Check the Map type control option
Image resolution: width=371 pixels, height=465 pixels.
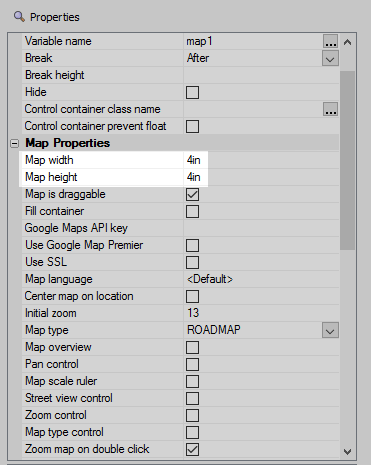[x=192, y=432]
